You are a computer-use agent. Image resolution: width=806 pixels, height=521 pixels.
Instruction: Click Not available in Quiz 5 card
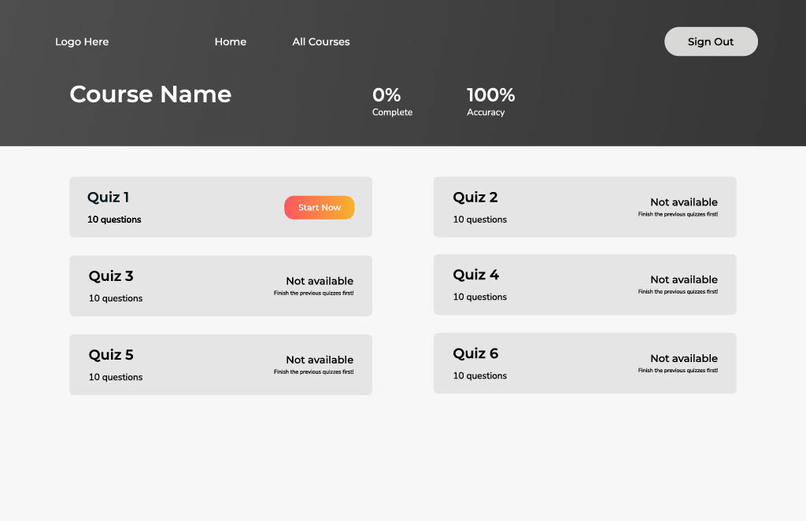(320, 360)
